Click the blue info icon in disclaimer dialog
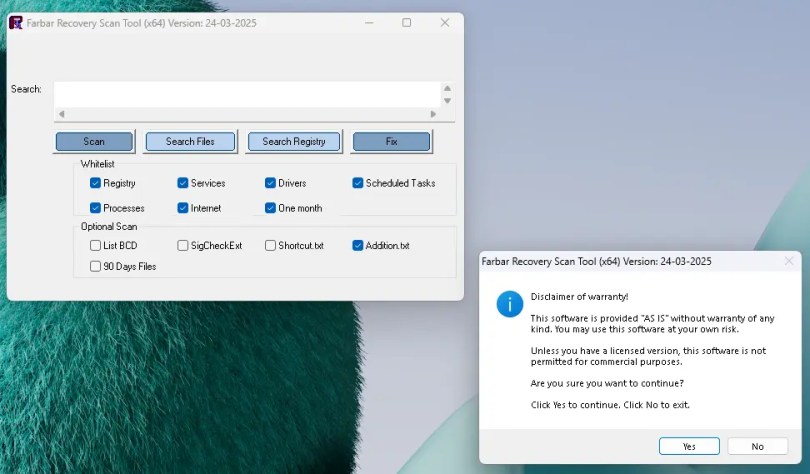Screen dimensions: 810x474 (x=509, y=304)
